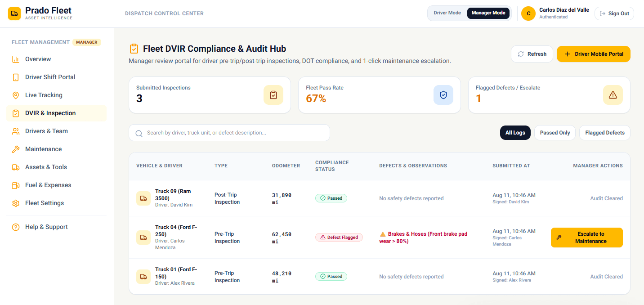Click the Vehicle & Driver column header
Viewport: 644px width, 305px height.
click(159, 166)
